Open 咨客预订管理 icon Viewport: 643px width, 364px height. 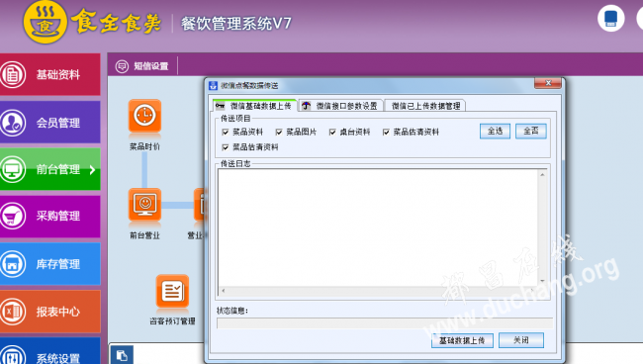[172, 291]
